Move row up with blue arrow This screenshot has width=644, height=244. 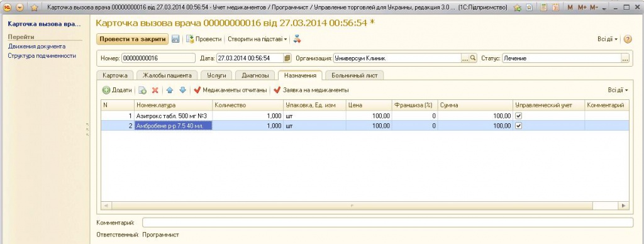click(x=169, y=90)
